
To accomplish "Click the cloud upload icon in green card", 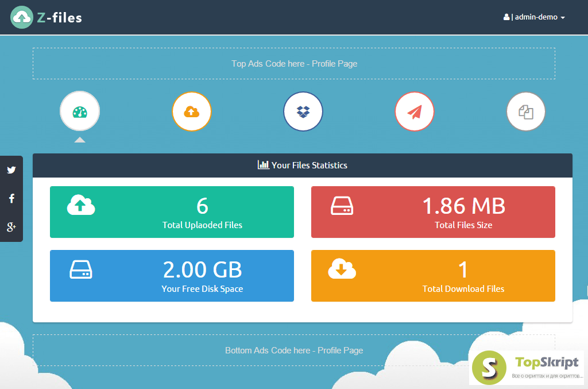I will [x=81, y=205].
